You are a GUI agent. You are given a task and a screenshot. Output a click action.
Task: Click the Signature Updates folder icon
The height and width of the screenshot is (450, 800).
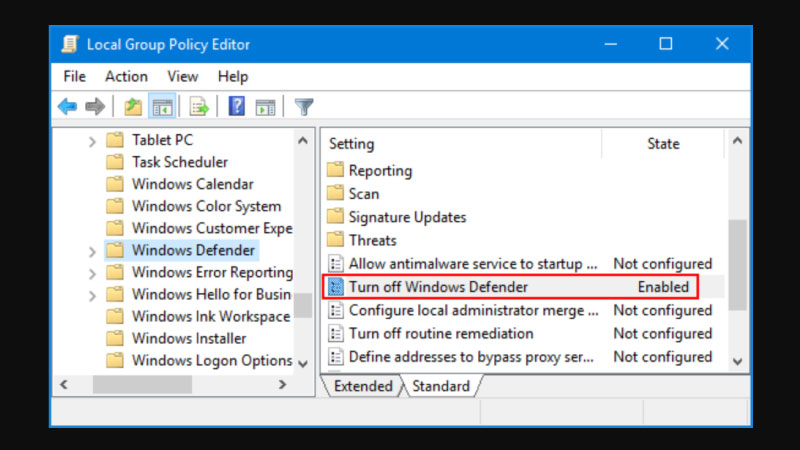(335, 216)
